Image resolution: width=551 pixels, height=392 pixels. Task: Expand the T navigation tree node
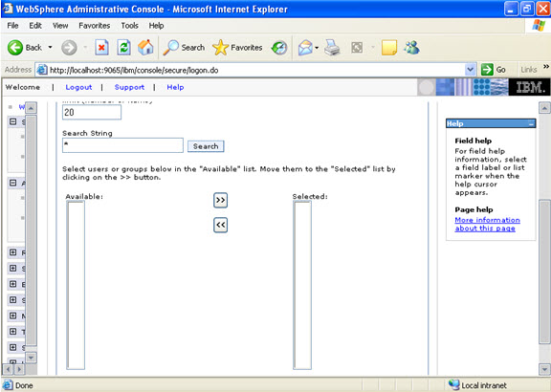coord(13,331)
